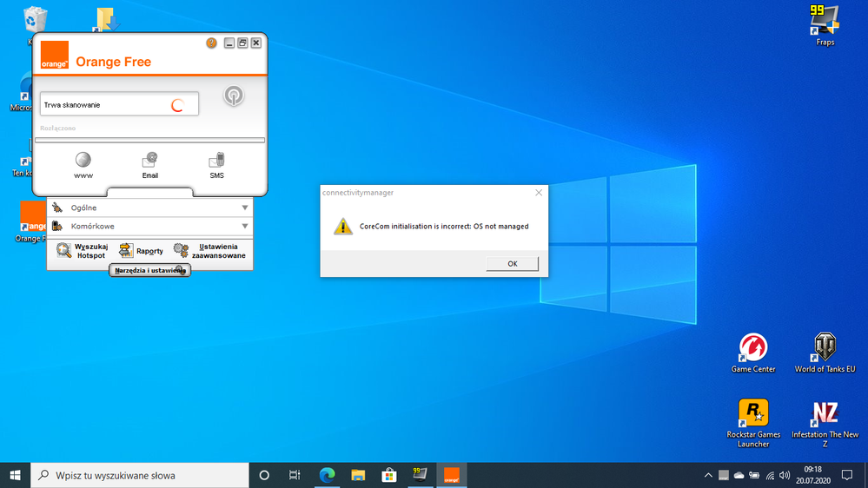Viewport: 868px width, 488px height.
Task: Click the warning triangle icon in dialog
Action: point(343,226)
